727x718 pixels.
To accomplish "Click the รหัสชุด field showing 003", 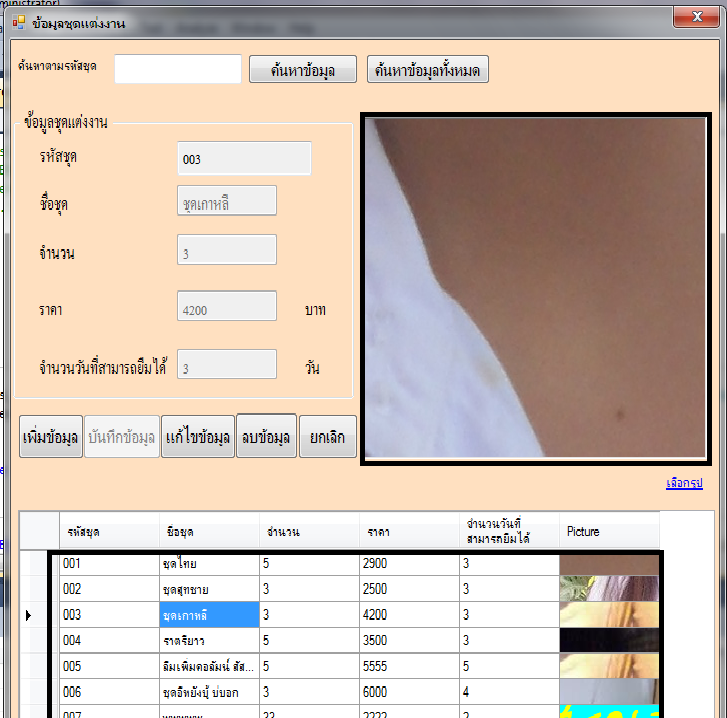I will click(x=244, y=159).
